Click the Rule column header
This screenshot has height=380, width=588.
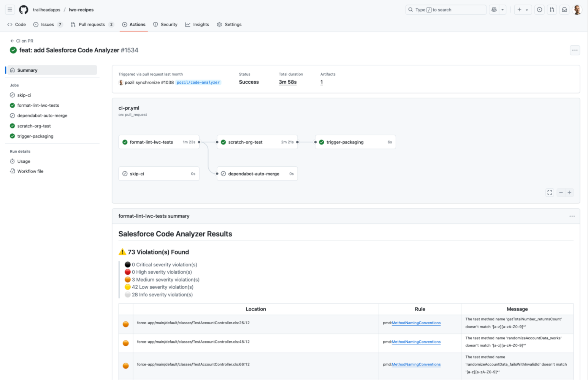pyautogui.click(x=420, y=309)
